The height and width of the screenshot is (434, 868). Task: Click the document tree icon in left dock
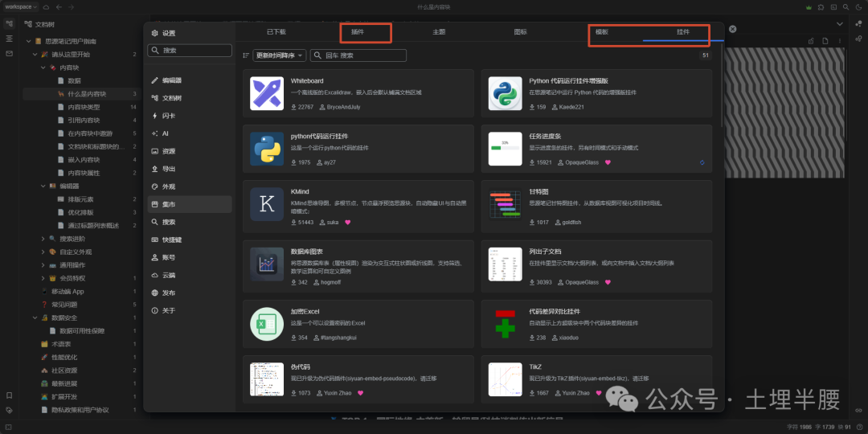(9, 24)
